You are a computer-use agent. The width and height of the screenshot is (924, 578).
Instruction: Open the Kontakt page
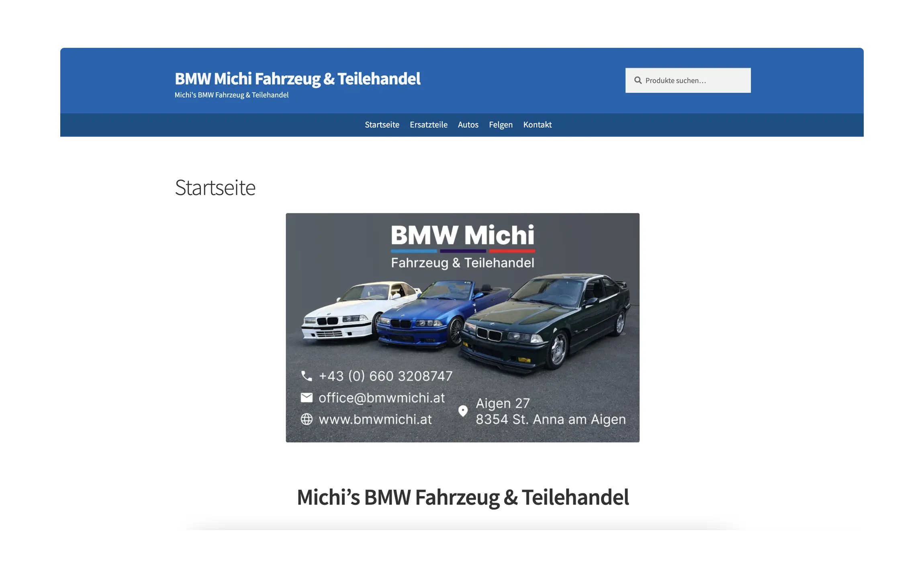(x=538, y=125)
